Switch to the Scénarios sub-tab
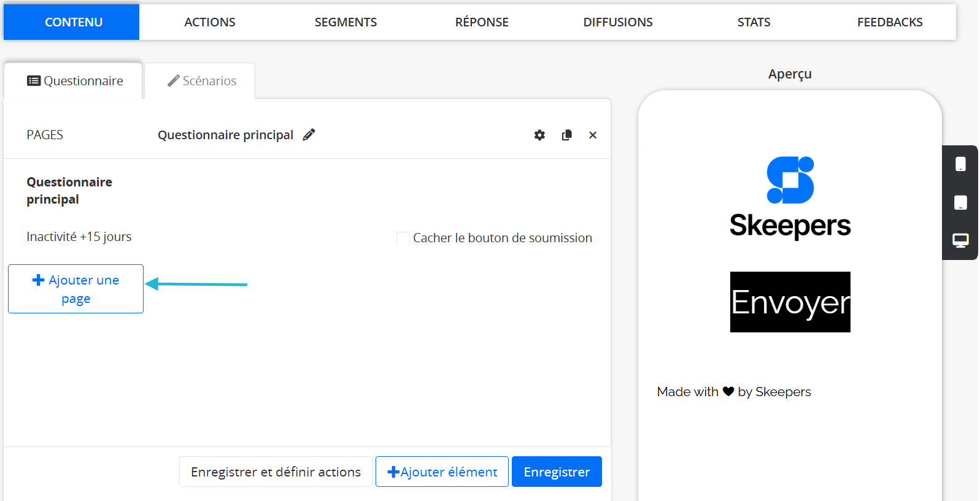Screen dimensions: 980x501 coord(201,81)
